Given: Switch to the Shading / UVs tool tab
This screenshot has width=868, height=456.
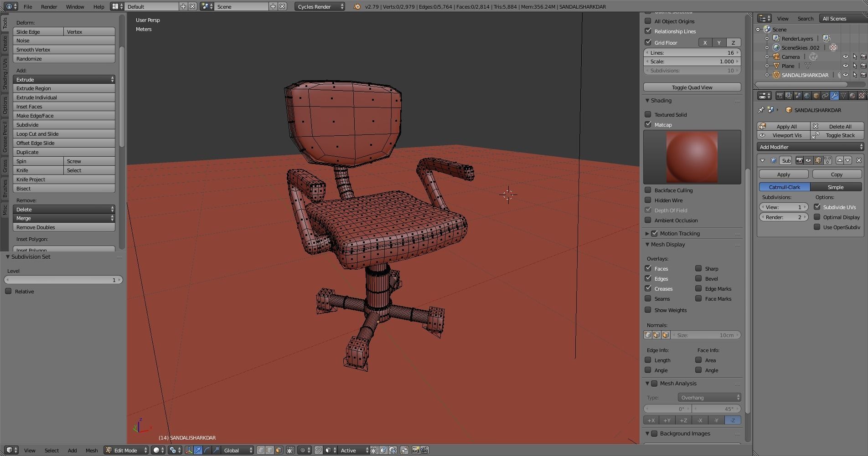Looking at the screenshot, I should (x=5, y=74).
